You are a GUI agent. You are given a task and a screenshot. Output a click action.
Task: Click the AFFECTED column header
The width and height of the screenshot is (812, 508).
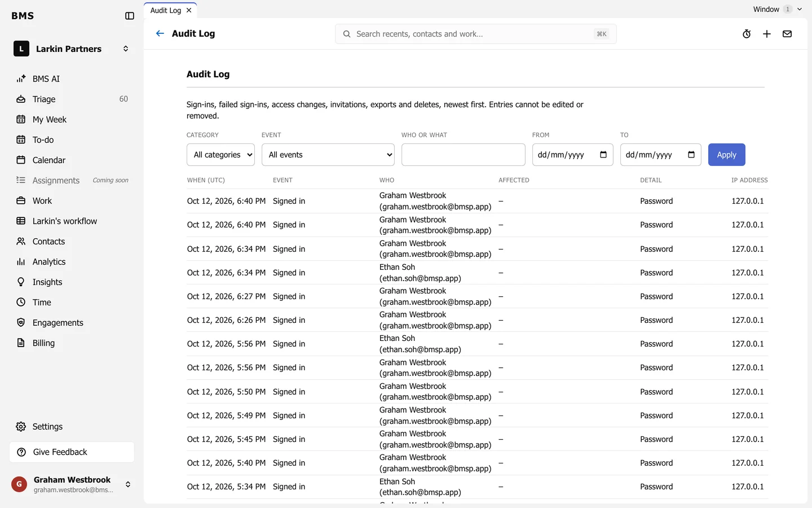coord(514,180)
